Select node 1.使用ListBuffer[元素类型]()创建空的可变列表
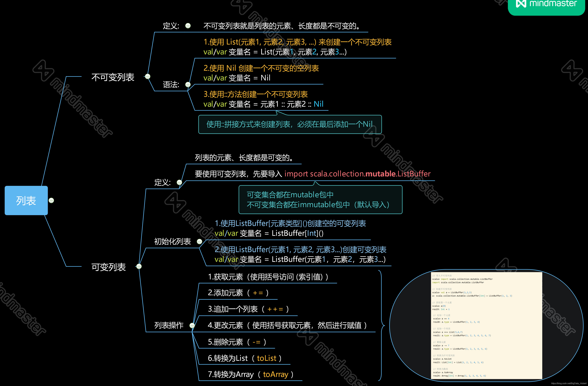 [x=290, y=228]
